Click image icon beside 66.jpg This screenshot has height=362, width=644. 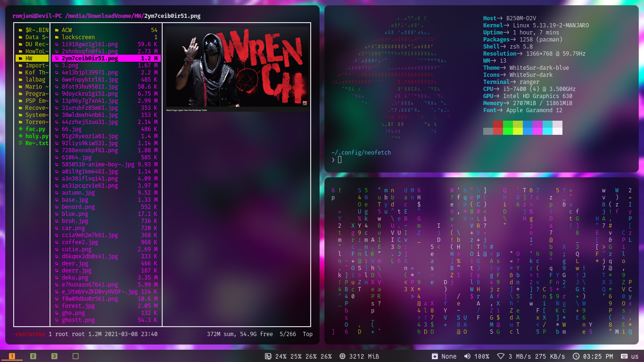click(57, 129)
